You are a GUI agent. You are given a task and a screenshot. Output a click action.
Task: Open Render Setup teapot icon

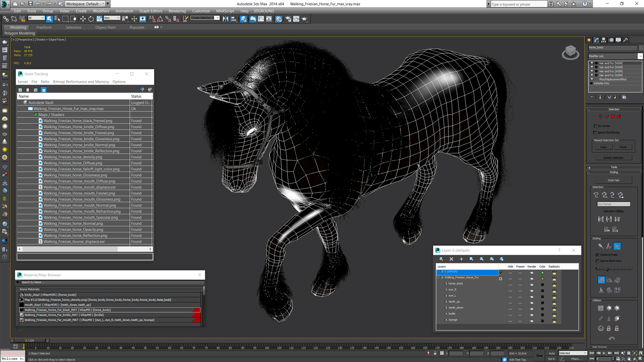pos(288,19)
